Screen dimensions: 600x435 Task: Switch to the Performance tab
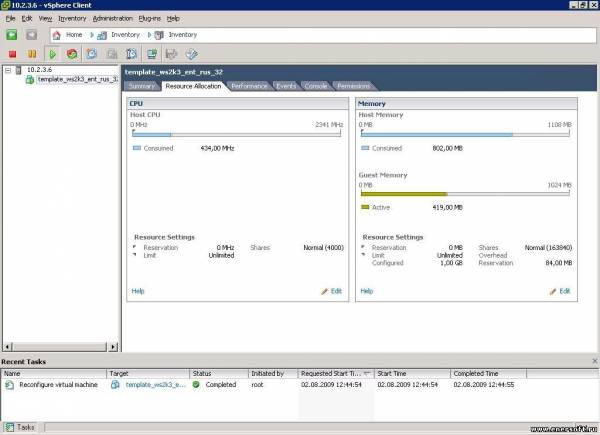click(x=249, y=86)
